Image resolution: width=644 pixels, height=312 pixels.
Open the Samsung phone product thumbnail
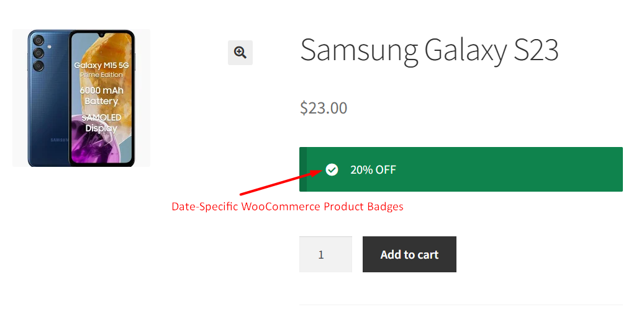tap(81, 98)
